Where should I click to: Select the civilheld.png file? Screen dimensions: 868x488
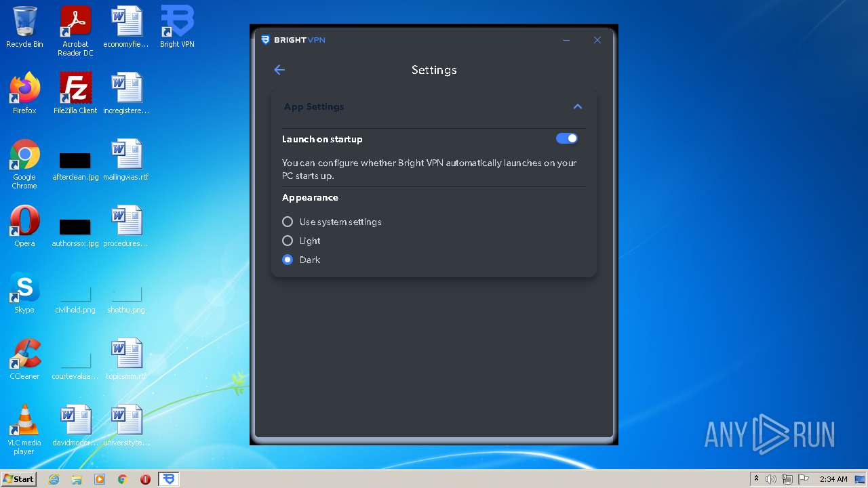[75, 299]
